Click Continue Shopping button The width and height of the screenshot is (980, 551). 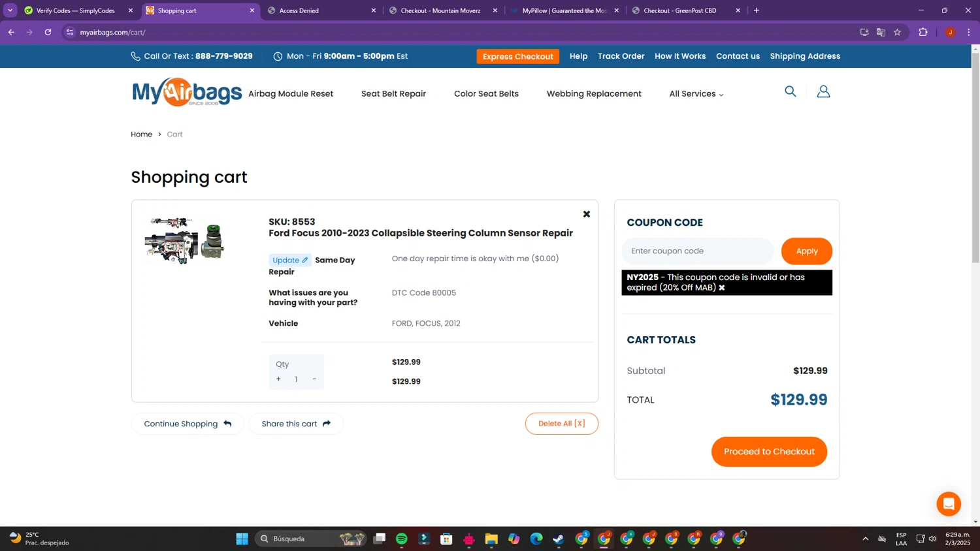pyautogui.click(x=188, y=424)
